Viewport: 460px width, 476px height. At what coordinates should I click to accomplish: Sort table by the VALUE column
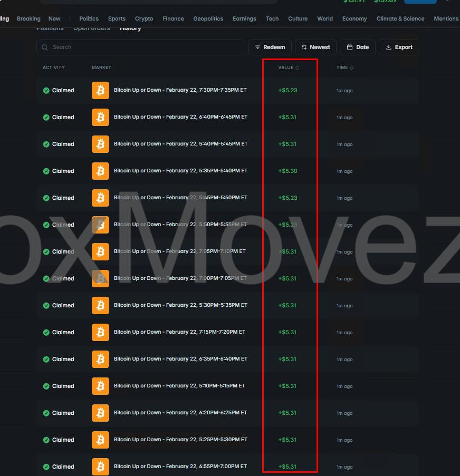(x=289, y=67)
